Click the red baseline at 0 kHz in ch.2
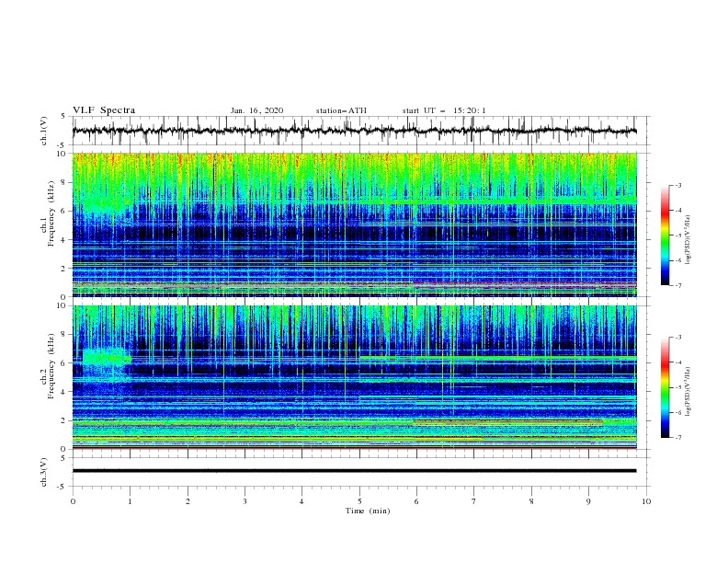Viewport: 728px width, 563px height. tap(354, 448)
